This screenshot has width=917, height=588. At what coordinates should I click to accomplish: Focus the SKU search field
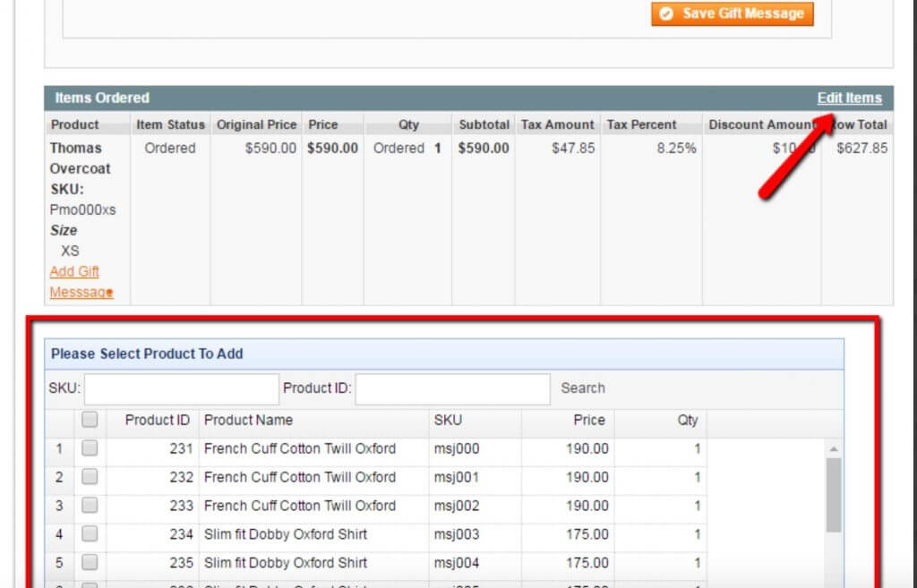pos(181,388)
